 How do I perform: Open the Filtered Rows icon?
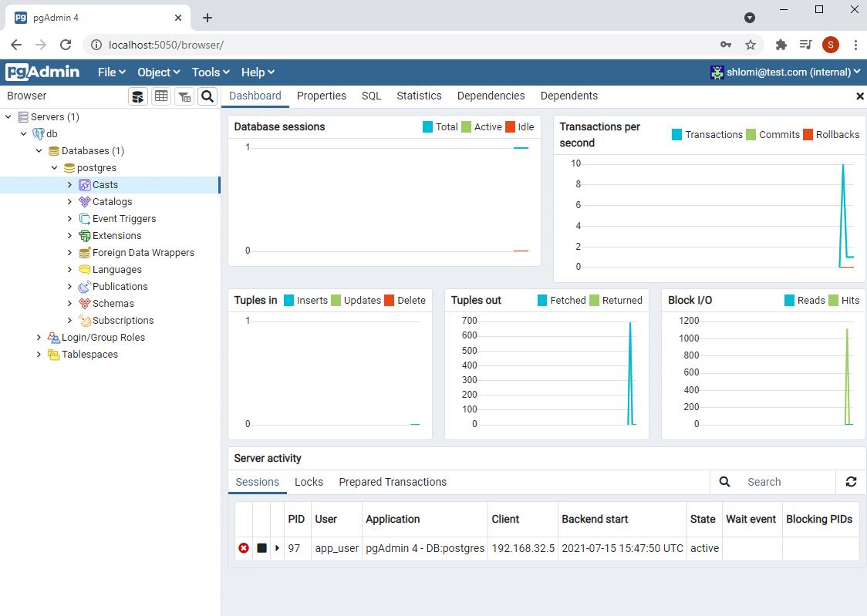click(184, 96)
